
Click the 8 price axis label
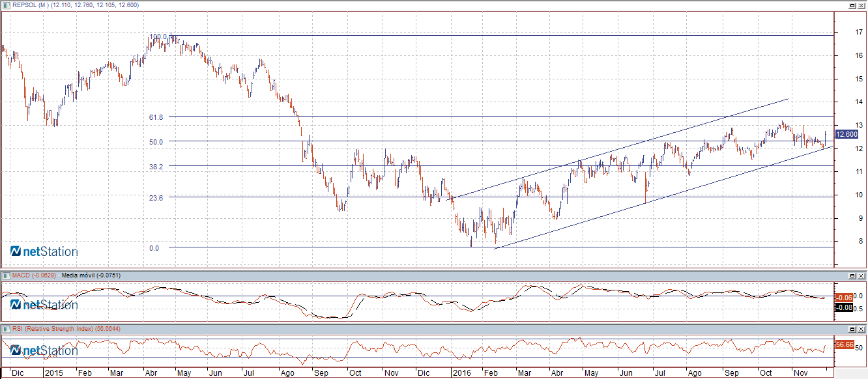click(862, 241)
